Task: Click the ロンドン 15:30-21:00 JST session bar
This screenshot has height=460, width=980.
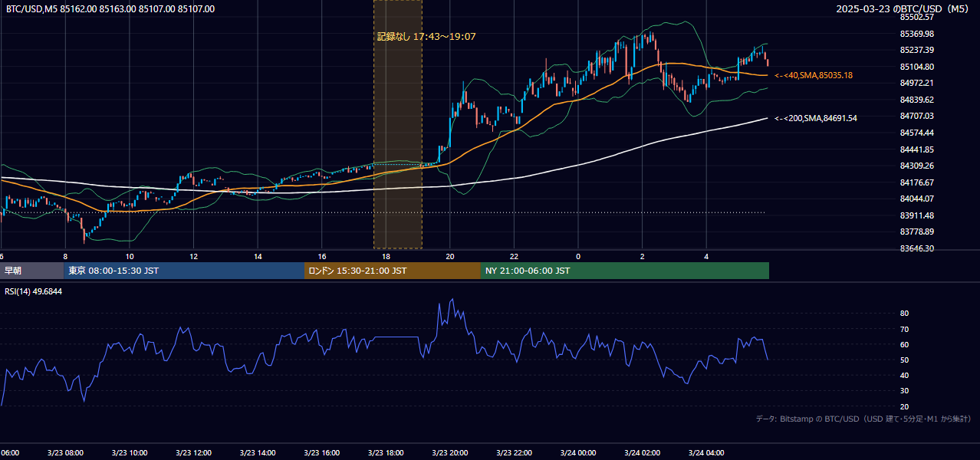Action: pos(393,271)
